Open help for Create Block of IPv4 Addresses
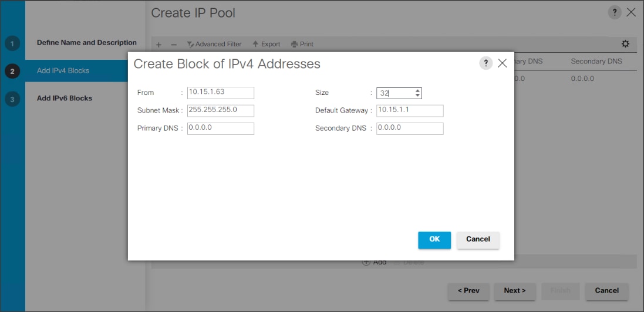 click(486, 63)
